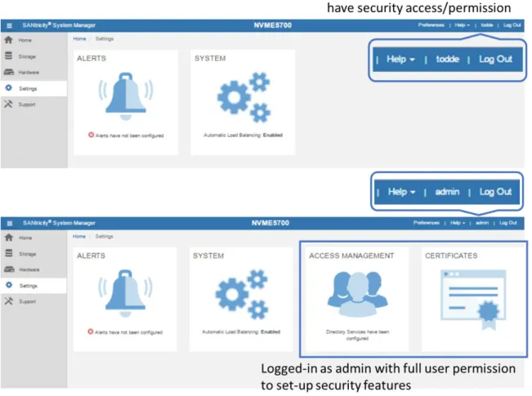Viewport: 532px width, 396px height.
Task: Click ACCESS MANAGEMENT card title
Action: tap(351, 256)
